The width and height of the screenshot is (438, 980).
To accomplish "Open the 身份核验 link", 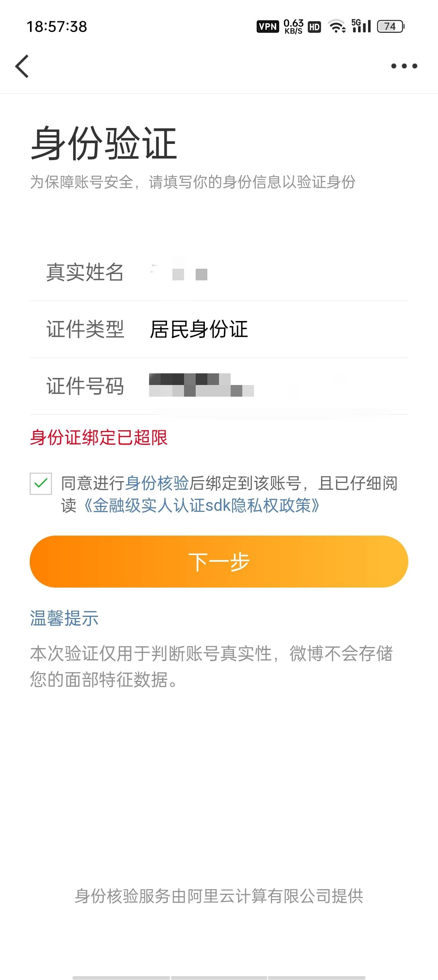I will 157,483.
